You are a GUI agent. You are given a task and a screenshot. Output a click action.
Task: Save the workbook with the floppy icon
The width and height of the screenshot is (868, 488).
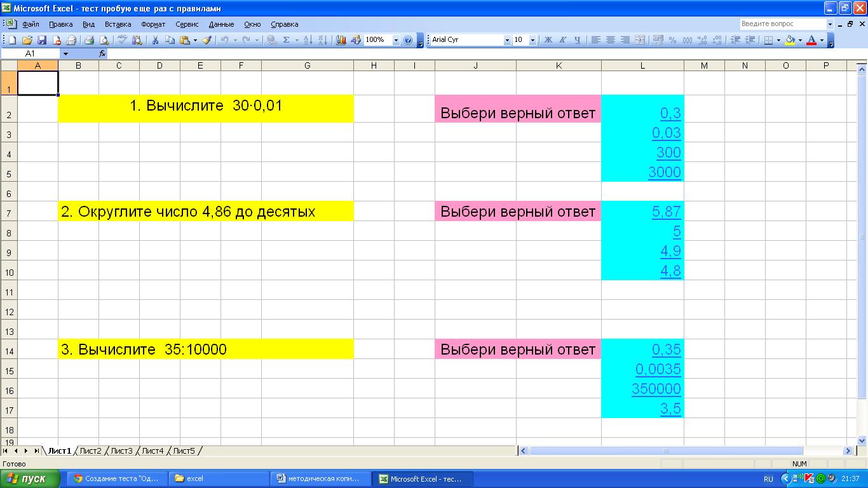42,40
